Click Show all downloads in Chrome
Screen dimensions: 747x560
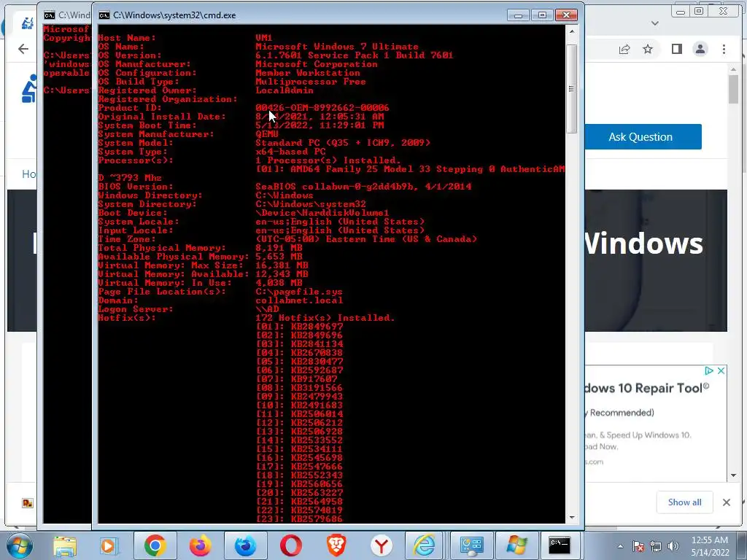684,502
